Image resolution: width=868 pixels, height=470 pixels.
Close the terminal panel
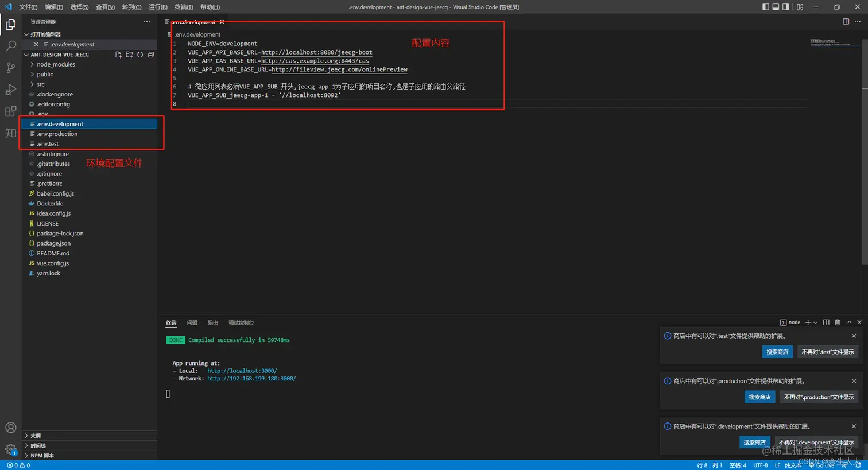coord(859,323)
